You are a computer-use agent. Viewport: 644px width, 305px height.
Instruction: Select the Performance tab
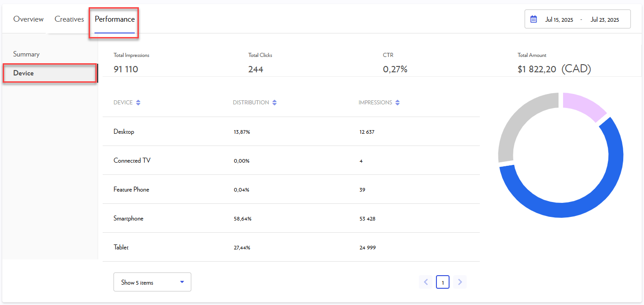114,19
